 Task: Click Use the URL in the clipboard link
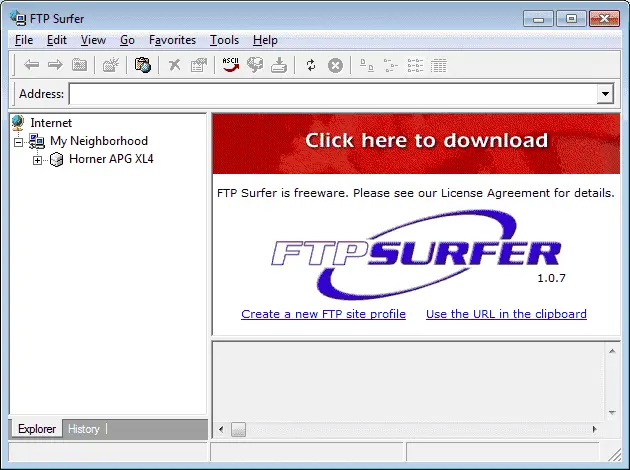point(506,314)
